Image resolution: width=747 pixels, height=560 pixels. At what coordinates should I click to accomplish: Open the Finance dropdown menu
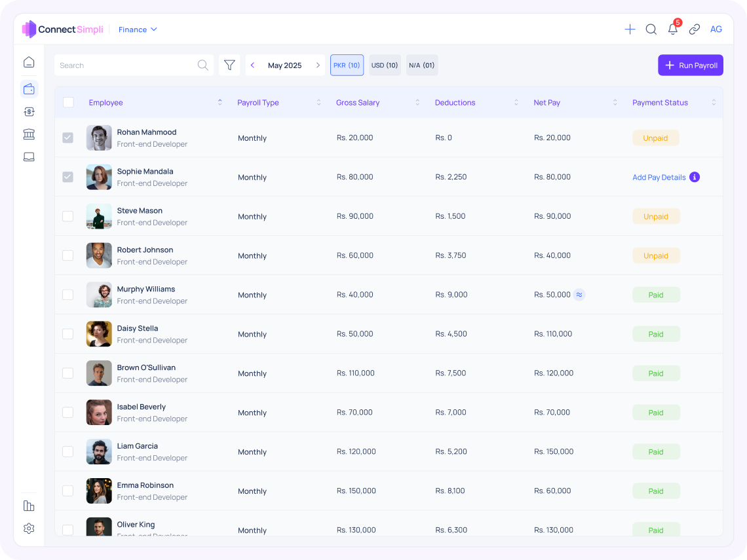[138, 29]
